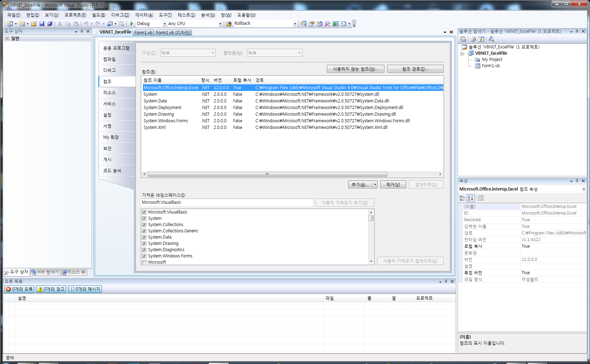The image size is (590, 364).
Task: Toggle the System.Diagnostics namespace checkbox
Action: [144, 250]
